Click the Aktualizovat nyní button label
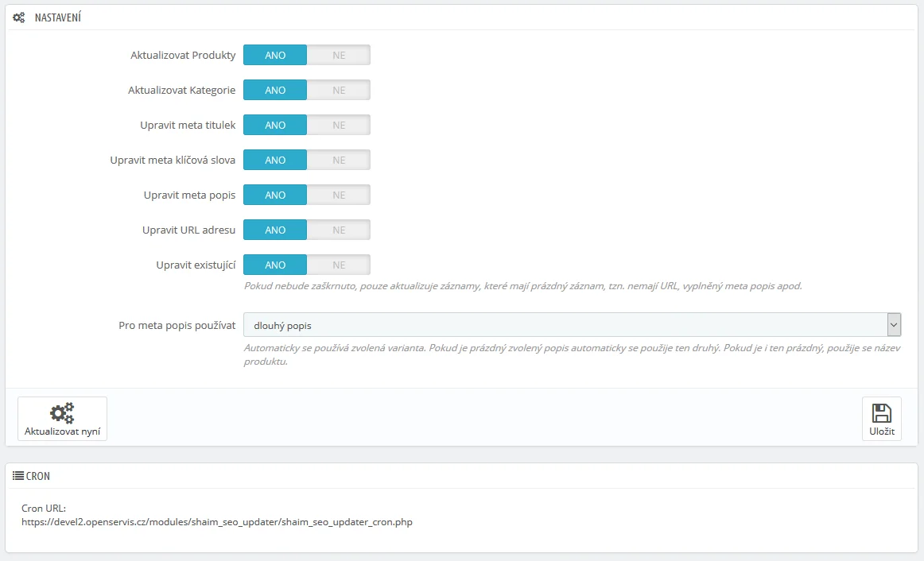The height and width of the screenshot is (561, 924). tap(62, 431)
